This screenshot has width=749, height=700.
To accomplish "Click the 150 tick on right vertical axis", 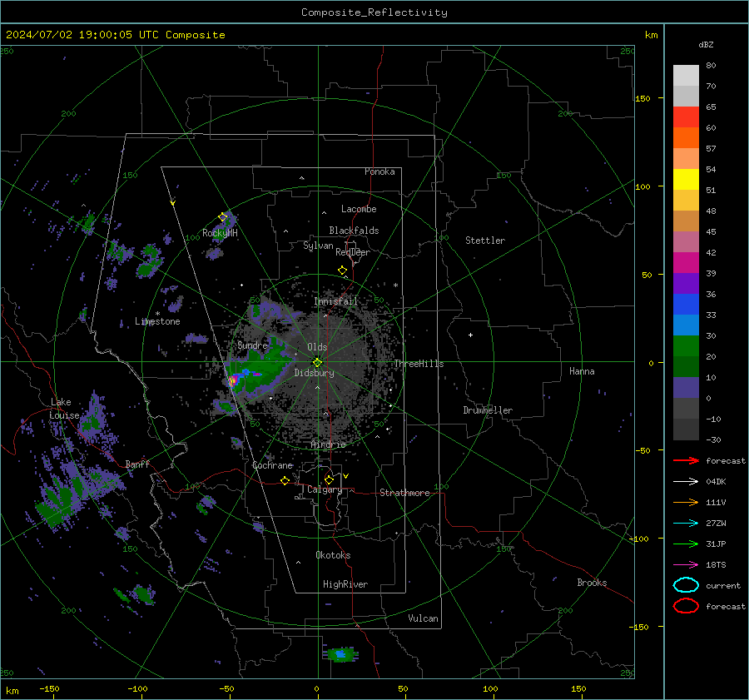I will coord(642,98).
